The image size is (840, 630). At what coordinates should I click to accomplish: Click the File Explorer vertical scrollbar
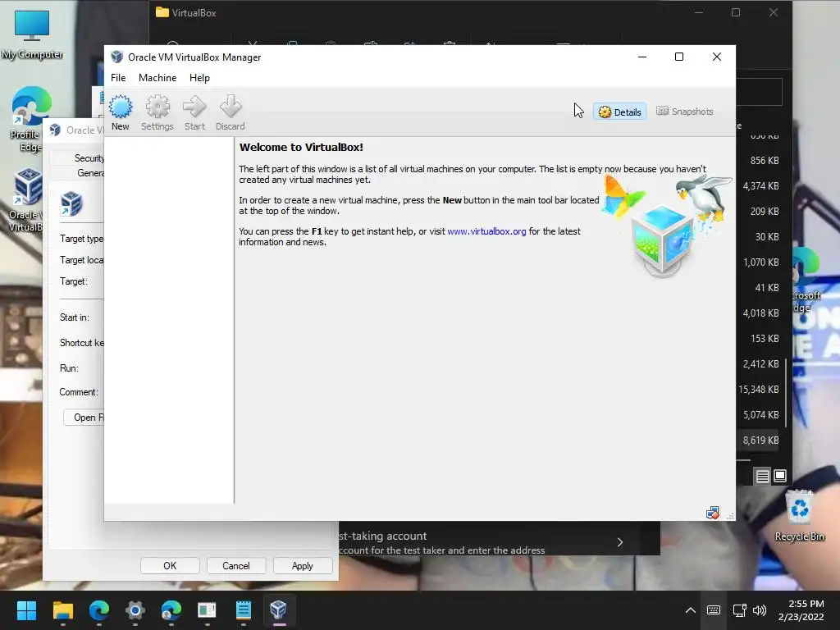pyautogui.click(x=786, y=393)
